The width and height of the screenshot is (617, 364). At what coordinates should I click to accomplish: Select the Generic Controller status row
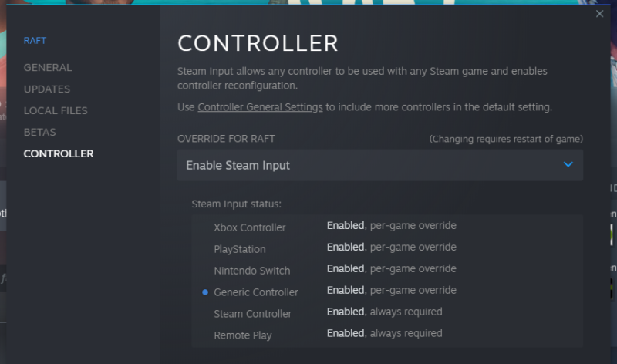tap(387, 291)
